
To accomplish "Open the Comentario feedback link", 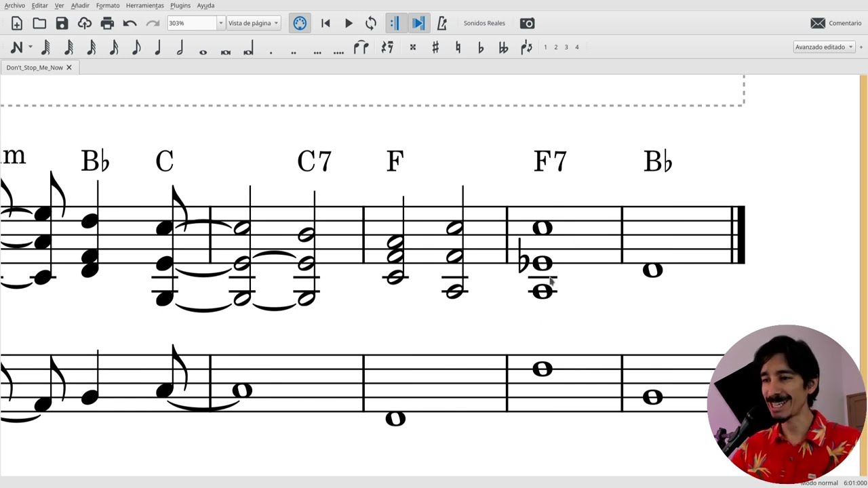I will click(836, 23).
